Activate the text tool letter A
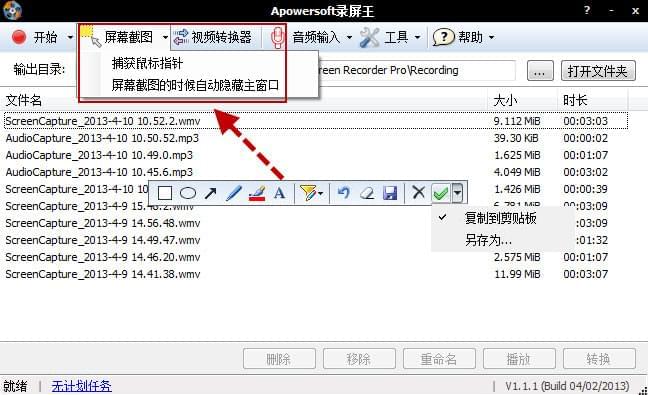648x395 pixels. pyautogui.click(x=279, y=193)
